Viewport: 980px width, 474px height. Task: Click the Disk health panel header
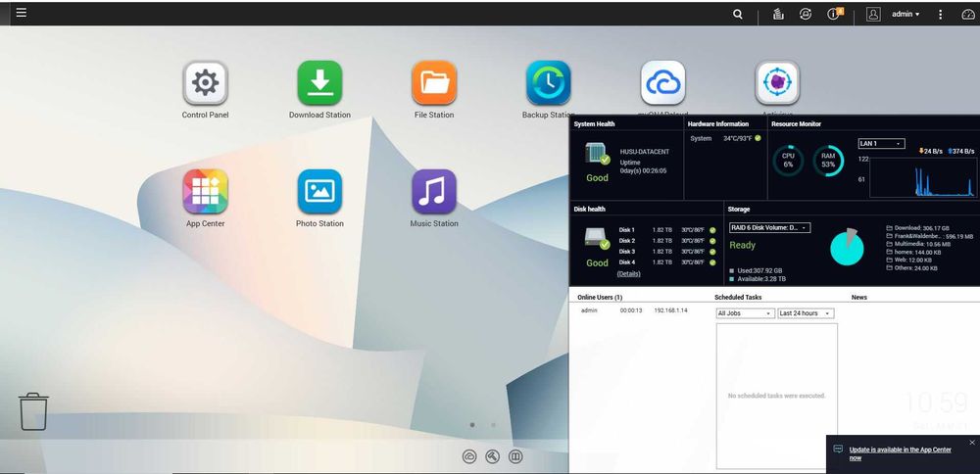pos(589,210)
